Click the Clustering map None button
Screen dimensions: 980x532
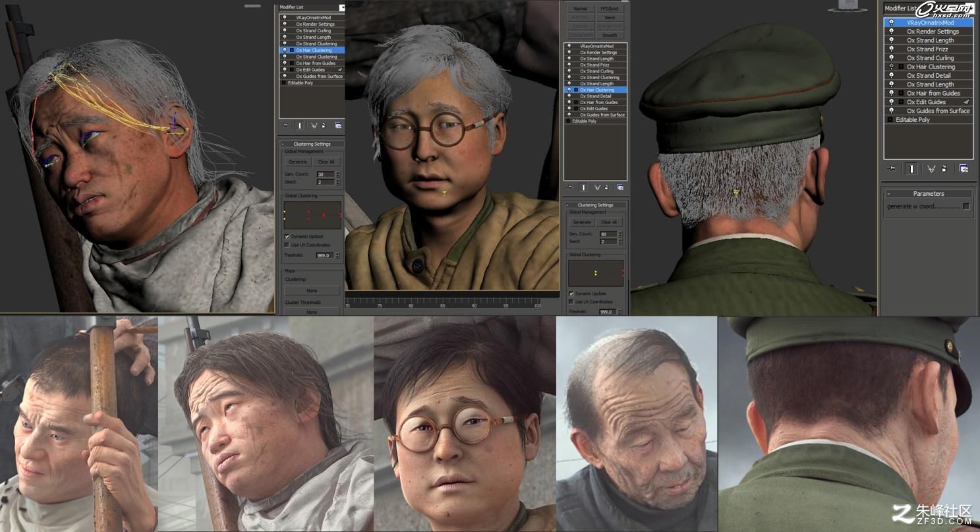(x=312, y=291)
